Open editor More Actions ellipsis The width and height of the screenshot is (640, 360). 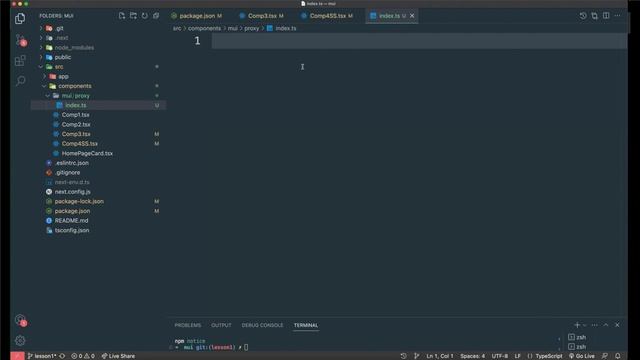(x=618, y=16)
